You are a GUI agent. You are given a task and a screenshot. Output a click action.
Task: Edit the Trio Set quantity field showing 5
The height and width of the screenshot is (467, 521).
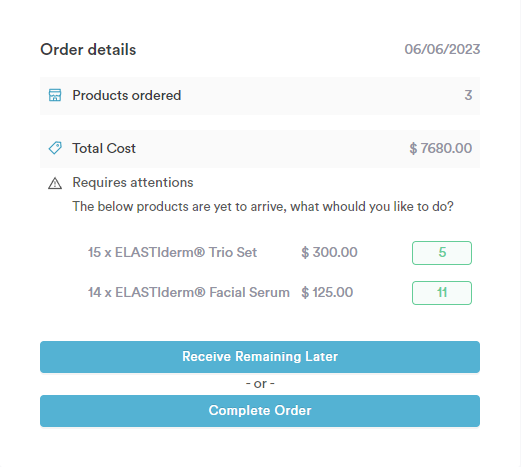pyautogui.click(x=442, y=253)
